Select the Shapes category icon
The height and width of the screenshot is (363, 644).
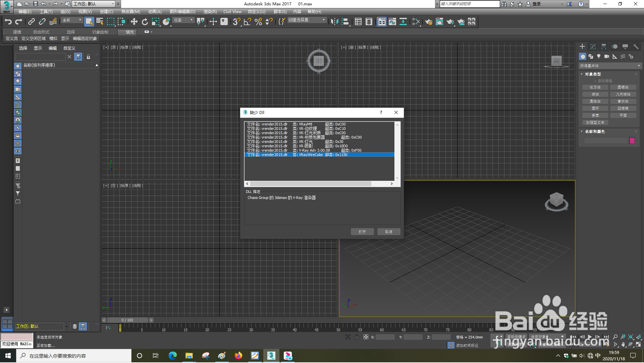591,56
